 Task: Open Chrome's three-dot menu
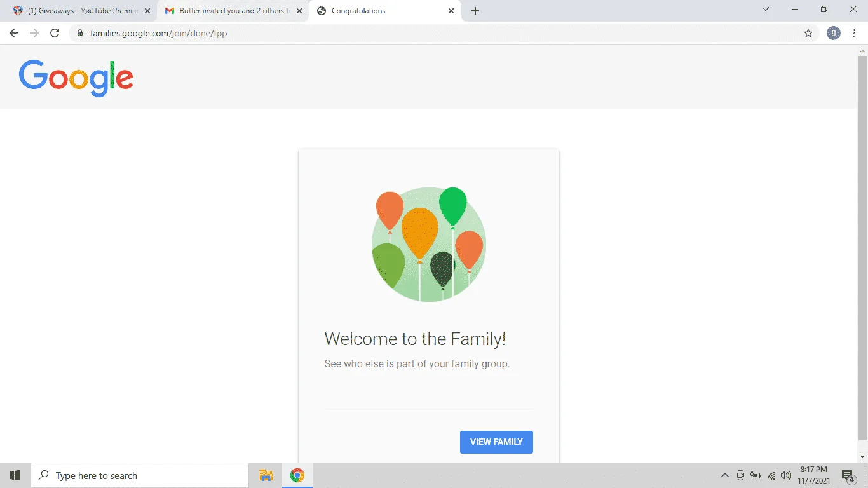point(855,33)
